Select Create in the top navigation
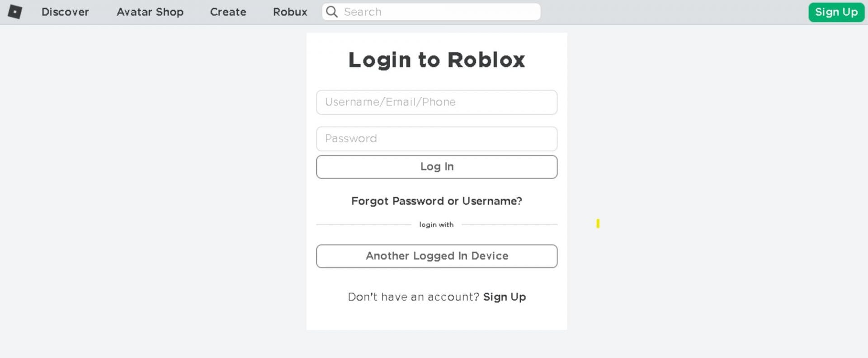The image size is (868, 358). 228,12
